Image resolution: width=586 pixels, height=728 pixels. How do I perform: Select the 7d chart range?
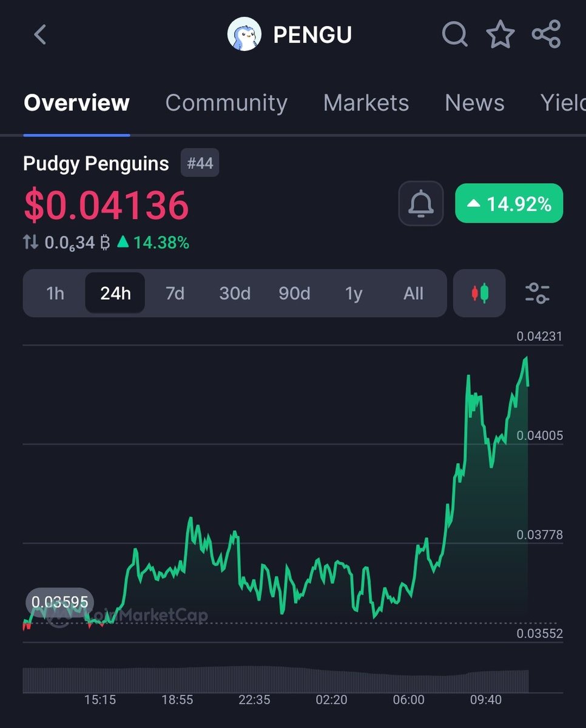pyautogui.click(x=175, y=294)
